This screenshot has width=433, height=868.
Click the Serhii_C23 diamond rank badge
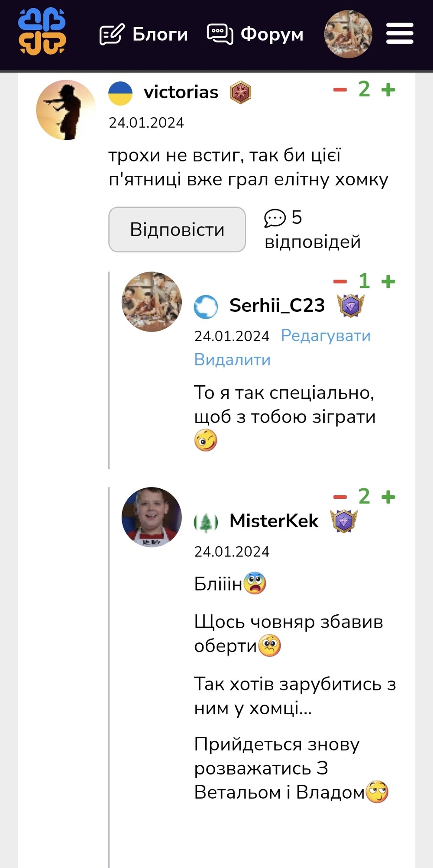(351, 306)
